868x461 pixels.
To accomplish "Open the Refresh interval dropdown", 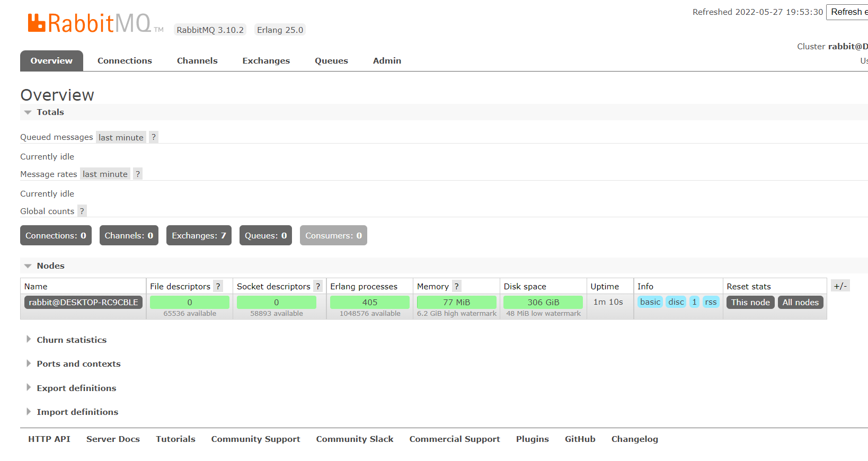I will click(x=847, y=12).
